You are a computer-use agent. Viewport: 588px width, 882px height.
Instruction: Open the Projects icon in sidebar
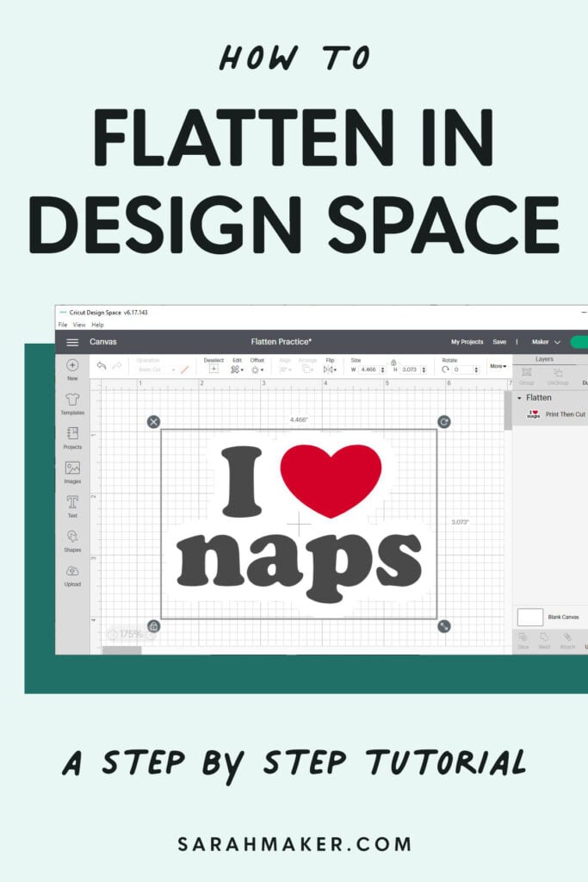[72, 438]
